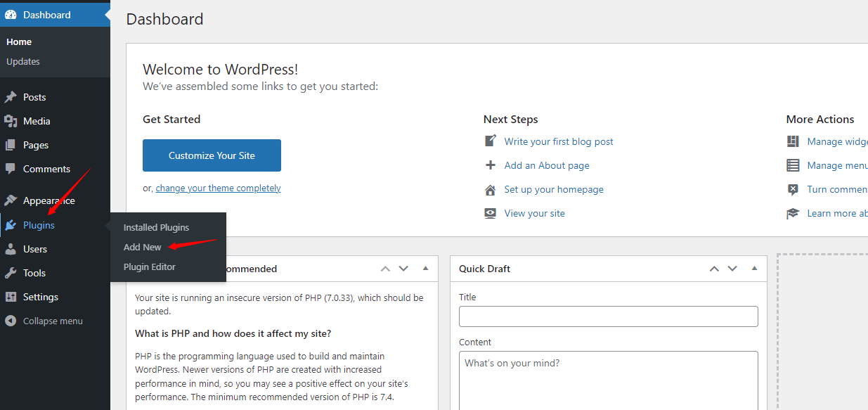Click the Welcome to WordPress! heading
The height and width of the screenshot is (410, 868).
220,69
